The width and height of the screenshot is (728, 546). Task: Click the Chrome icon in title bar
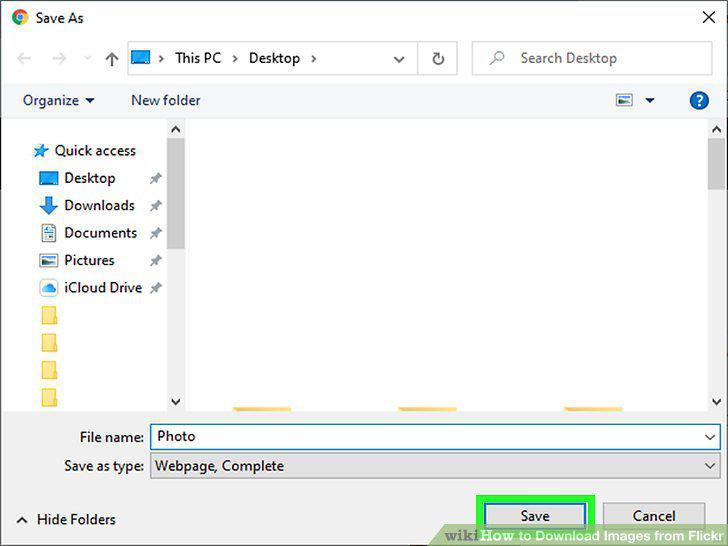pos(20,18)
